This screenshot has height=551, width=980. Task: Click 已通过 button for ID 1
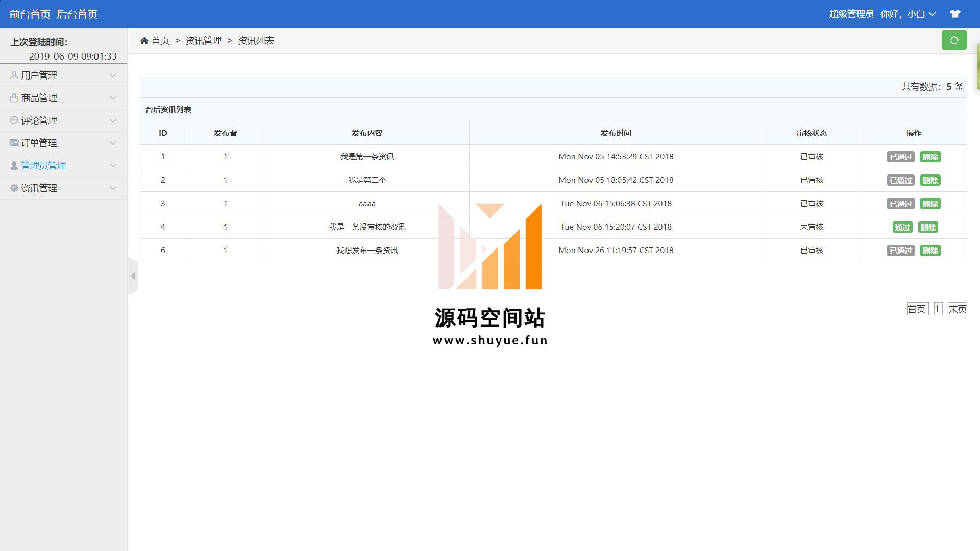900,157
